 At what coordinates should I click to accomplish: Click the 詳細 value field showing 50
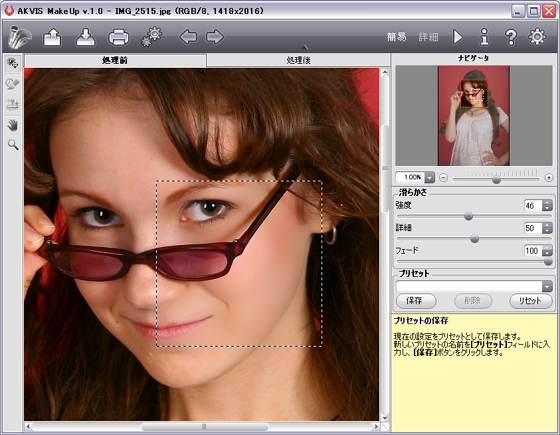[533, 228]
